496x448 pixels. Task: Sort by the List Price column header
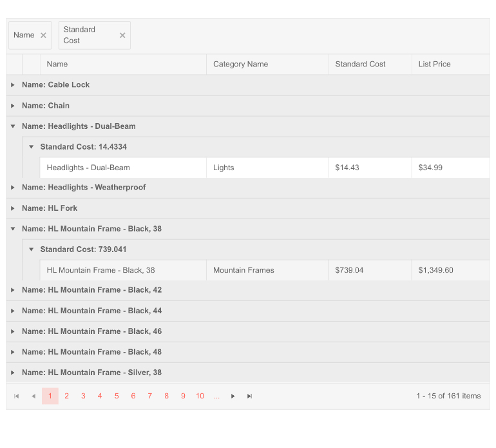pyautogui.click(x=451, y=64)
